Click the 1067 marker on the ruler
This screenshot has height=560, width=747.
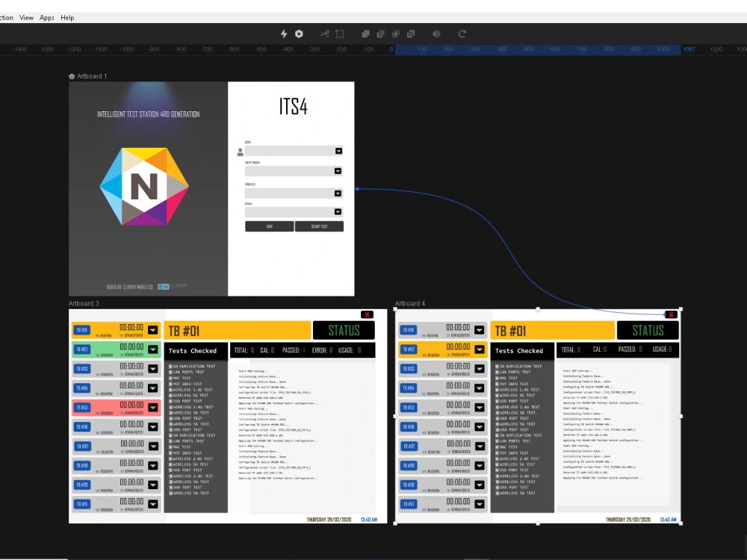(689, 49)
